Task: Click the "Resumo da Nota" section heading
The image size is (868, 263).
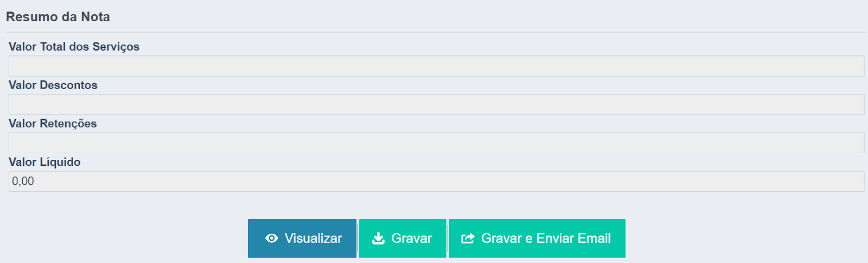Action: (x=58, y=17)
